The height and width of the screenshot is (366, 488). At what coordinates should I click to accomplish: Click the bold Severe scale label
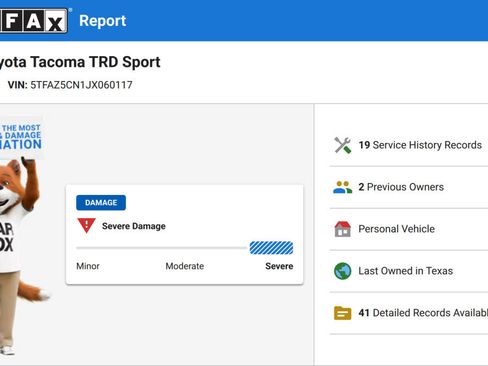point(279,266)
